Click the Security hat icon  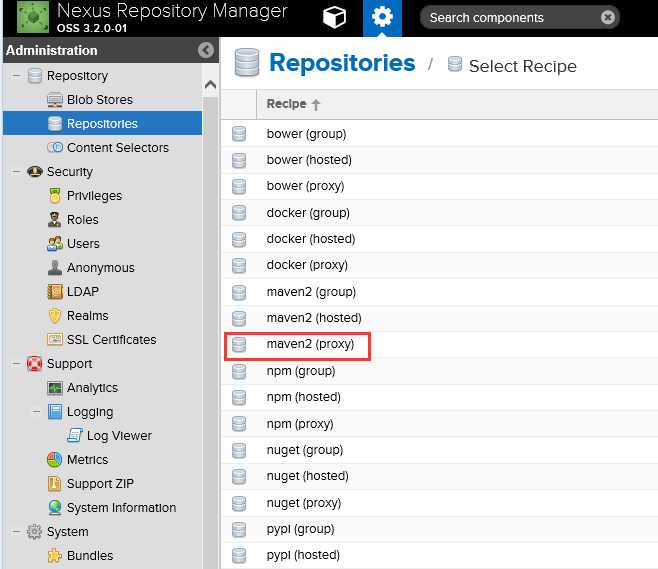(34, 171)
